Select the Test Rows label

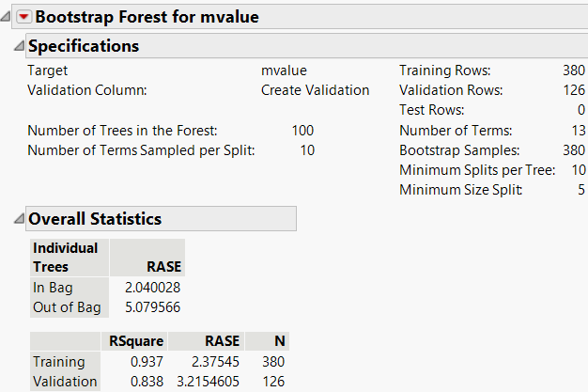pos(432,110)
